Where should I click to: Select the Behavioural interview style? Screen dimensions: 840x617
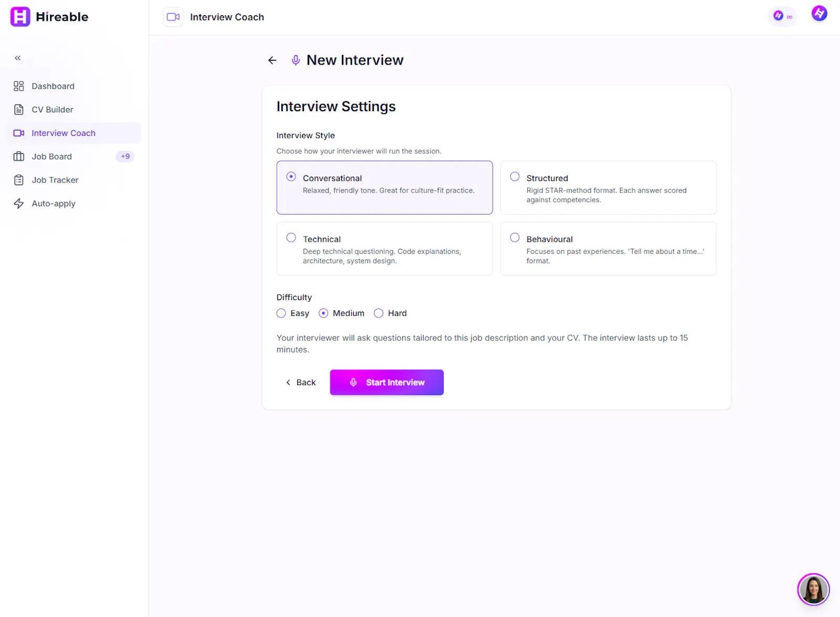tap(608, 249)
